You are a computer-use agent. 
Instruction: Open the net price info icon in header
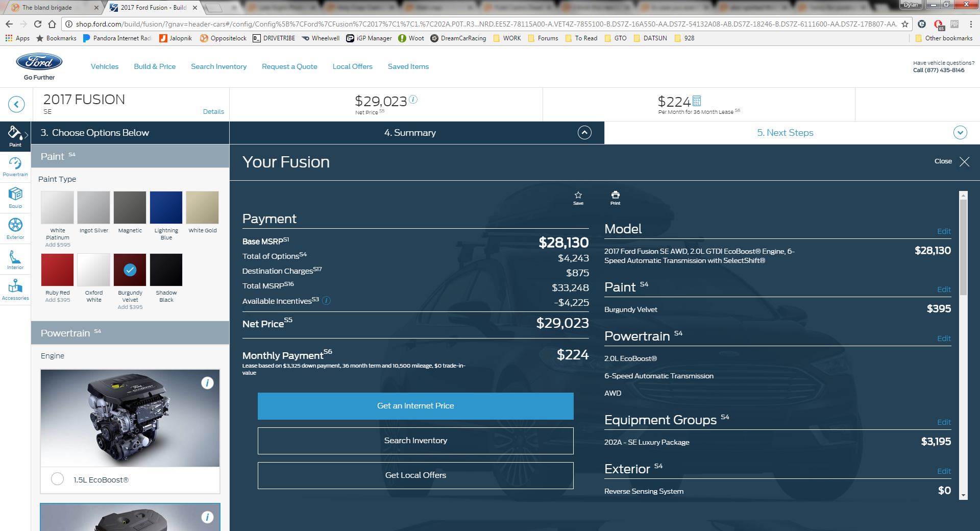coord(413,100)
